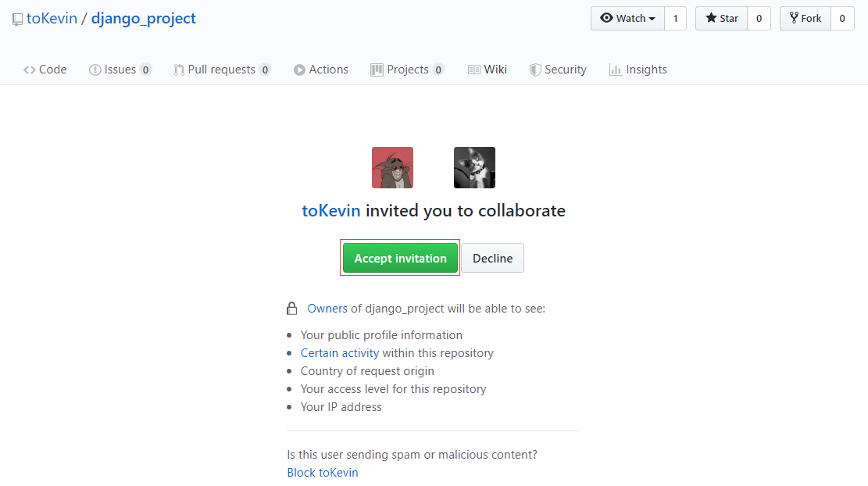Click 'Your public profile information' text
Screen dimensions: 868x486
pyautogui.click(x=381, y=335)
